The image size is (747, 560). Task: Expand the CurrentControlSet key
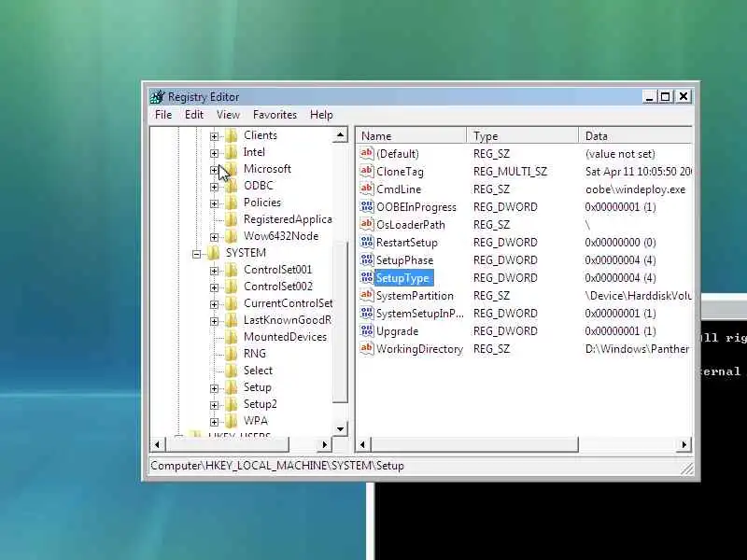(x=214, y=304)
